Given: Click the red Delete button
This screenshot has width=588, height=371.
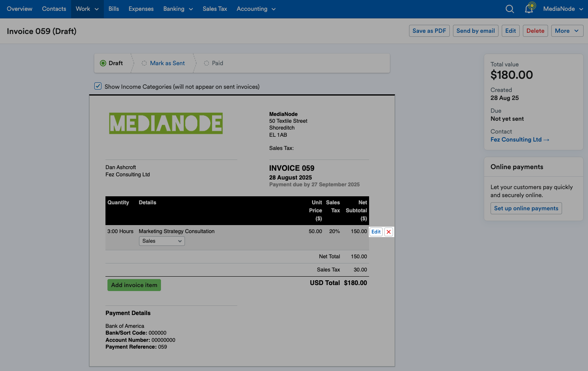Looking at the screenshot, I should pyautogui.click(x=535, y=31).
